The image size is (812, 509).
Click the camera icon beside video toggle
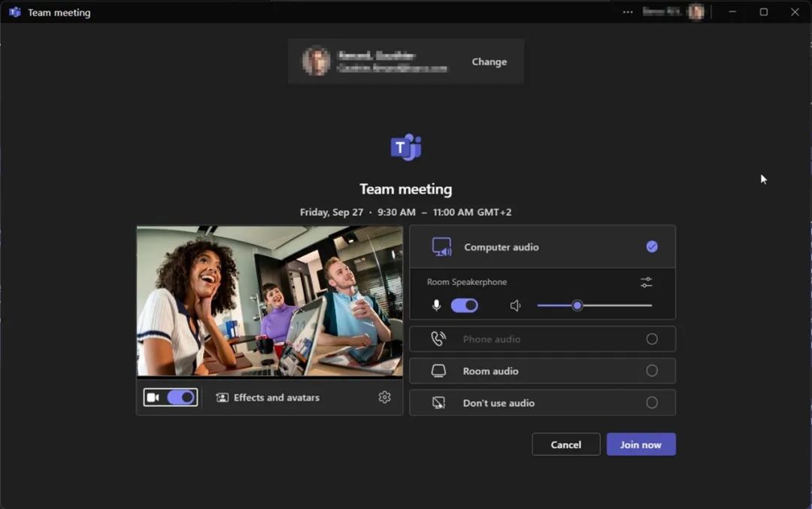pyautogui.click(x=153, y=398)
